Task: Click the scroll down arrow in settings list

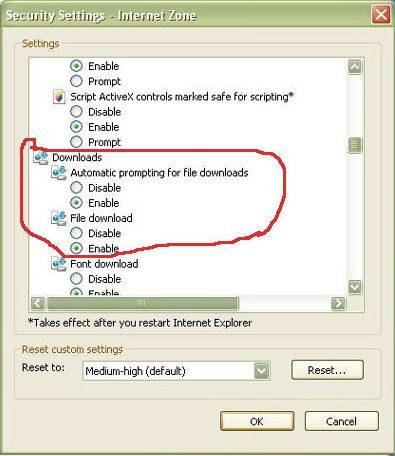Action: pos(354,286)
